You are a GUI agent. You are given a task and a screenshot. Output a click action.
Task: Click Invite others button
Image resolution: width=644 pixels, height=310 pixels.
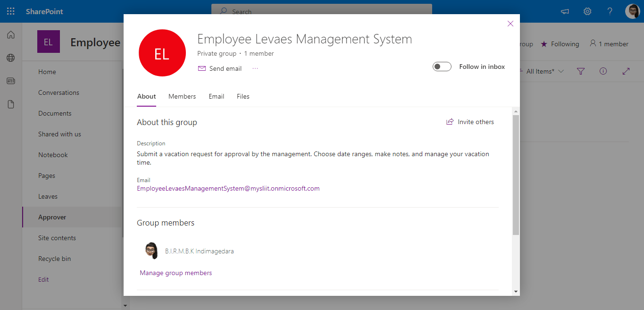(470, 122)
